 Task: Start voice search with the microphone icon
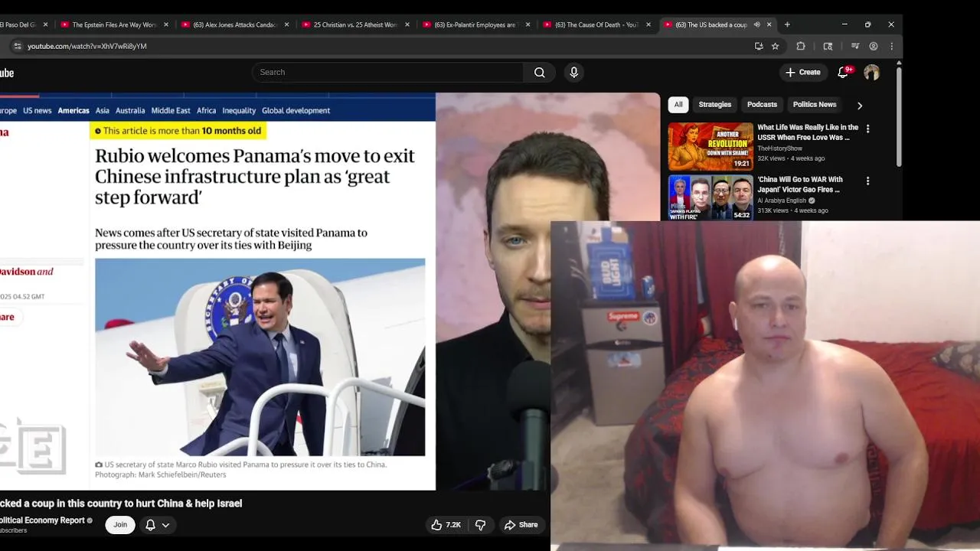point(573,73)
